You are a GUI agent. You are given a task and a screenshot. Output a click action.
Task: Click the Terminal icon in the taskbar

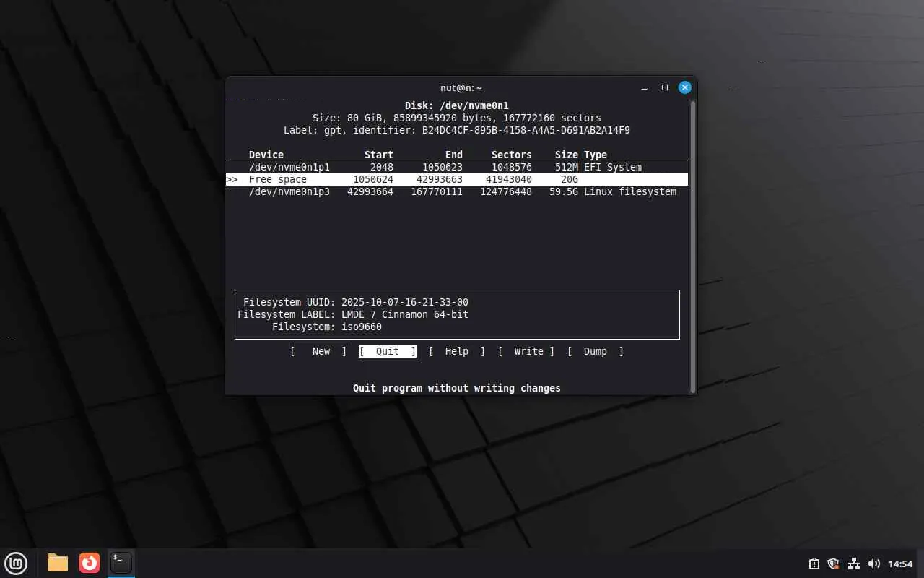121,563
